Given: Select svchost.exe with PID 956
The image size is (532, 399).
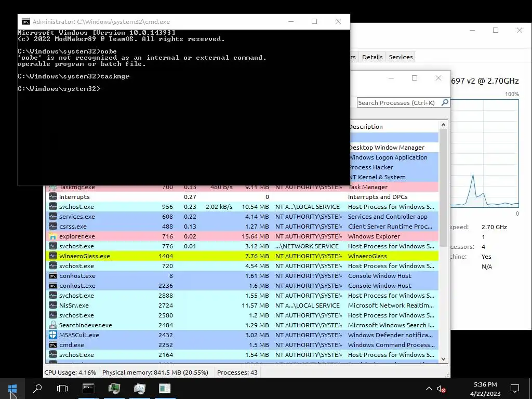Looking at the screenshot, I should tap(242, 207).
